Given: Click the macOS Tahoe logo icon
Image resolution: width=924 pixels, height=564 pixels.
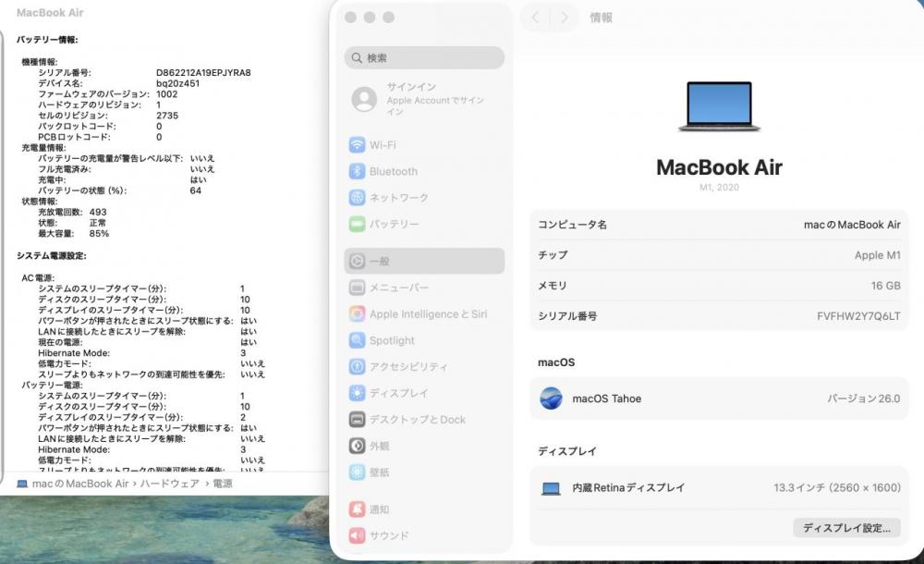Looking at the screenshot, I should pyautogui.click(x=551, y=398).
